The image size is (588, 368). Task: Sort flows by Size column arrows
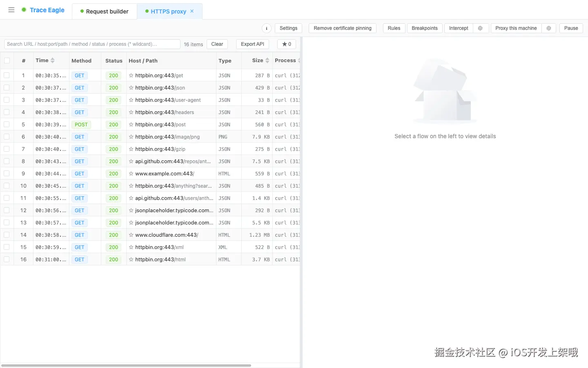pyautogui.click(x=267, y=61)
